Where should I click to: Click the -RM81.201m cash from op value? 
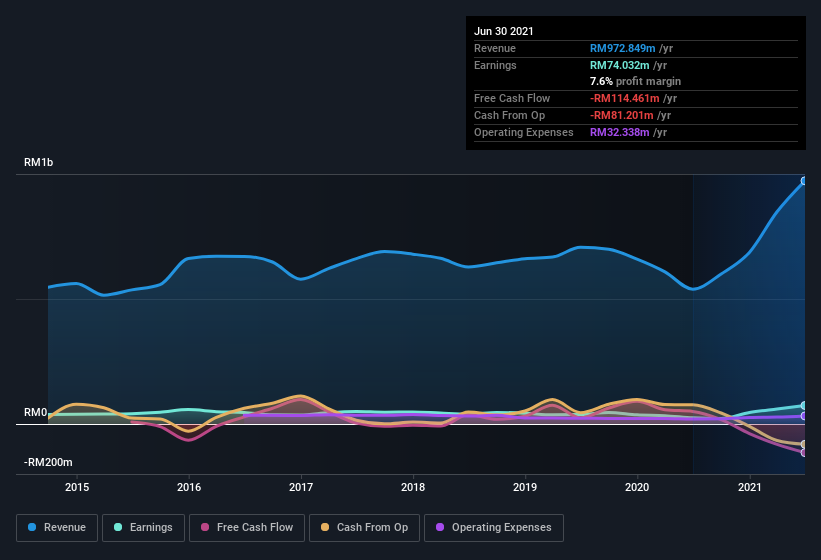[x=622, y=115]
